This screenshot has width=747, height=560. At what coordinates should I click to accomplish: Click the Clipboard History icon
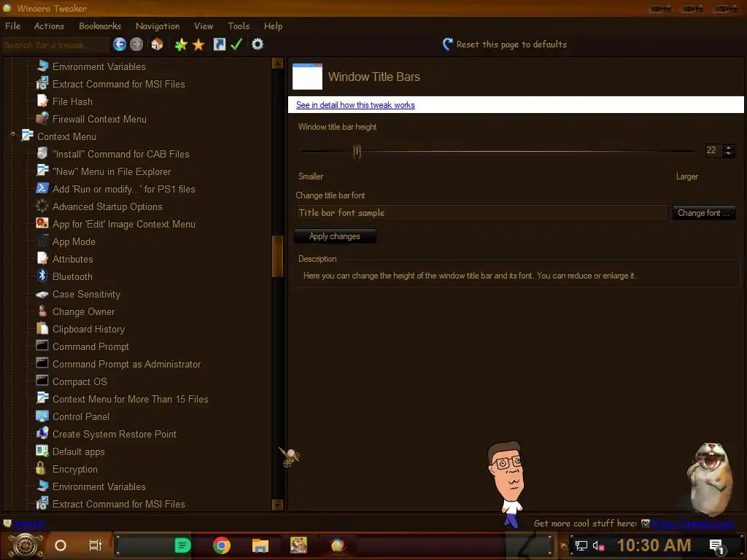click(x=42, y=328)
